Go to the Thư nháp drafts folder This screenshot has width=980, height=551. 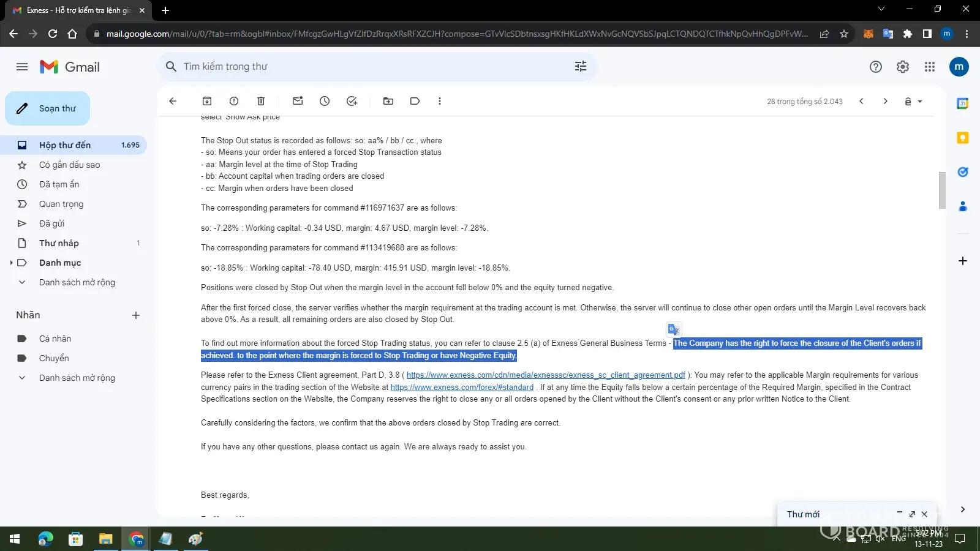pyautogui.click(x=59, y=243)
